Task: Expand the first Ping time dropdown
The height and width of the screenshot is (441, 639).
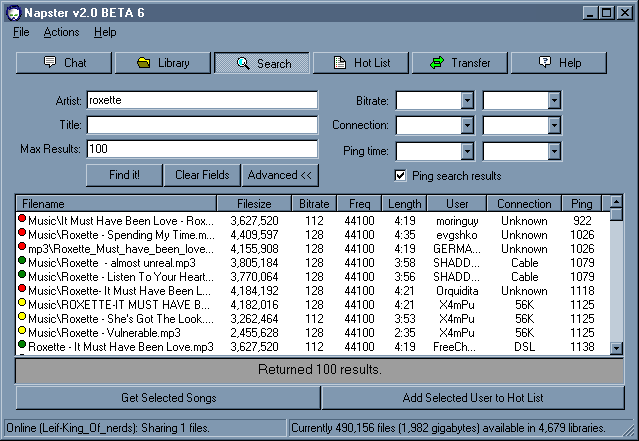Action: coord(467,150)
